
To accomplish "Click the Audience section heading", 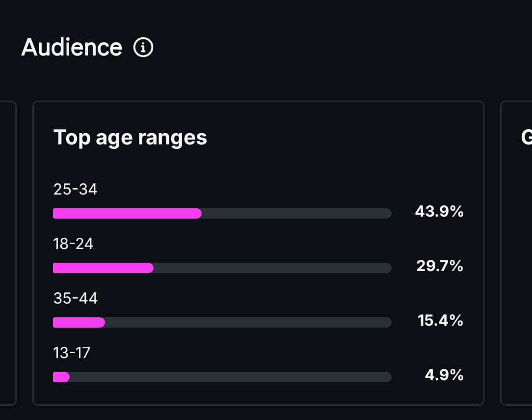I will point(72,48).
